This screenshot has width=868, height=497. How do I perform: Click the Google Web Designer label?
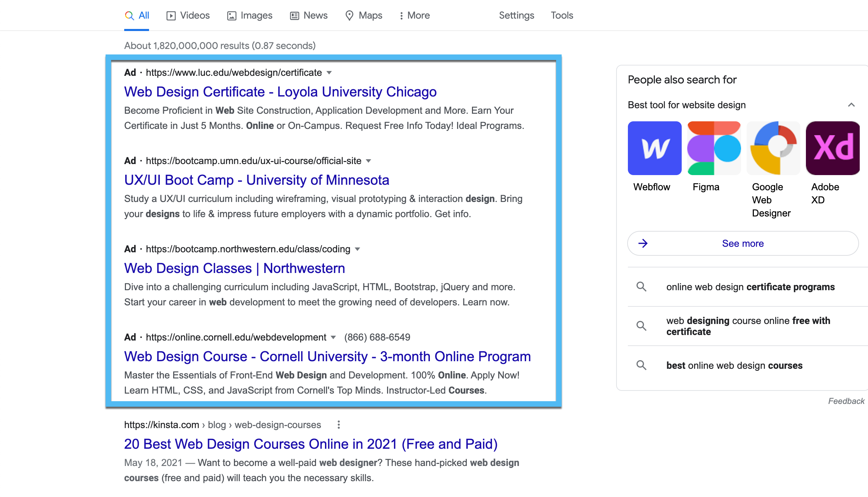[771, 200]
